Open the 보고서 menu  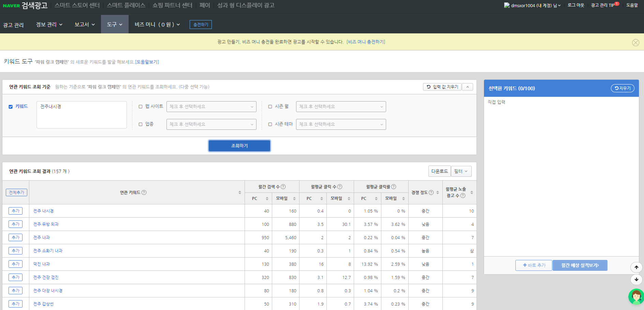[x=85, y=25]
